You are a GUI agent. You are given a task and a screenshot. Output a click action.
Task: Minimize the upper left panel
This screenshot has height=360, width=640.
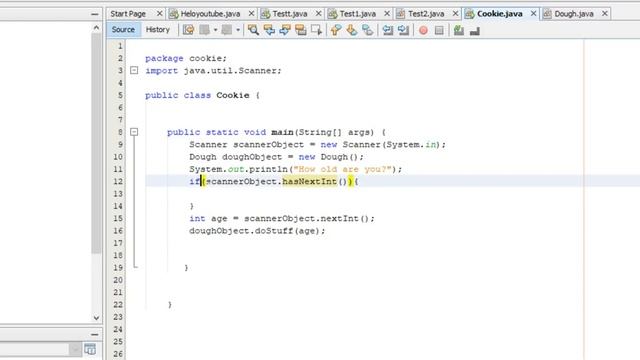[x=95, y=14]
